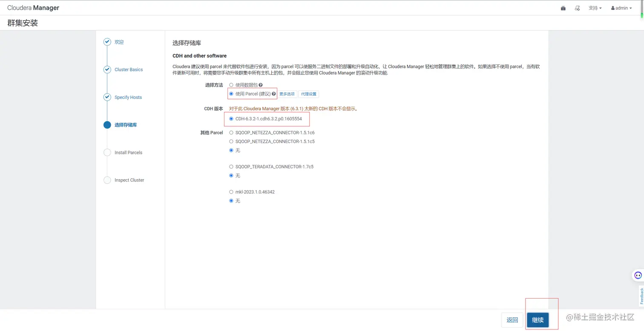Click the 选择存储库 section heading
The height and width of the screenshot is (331, 644).
tap(187, 43)
